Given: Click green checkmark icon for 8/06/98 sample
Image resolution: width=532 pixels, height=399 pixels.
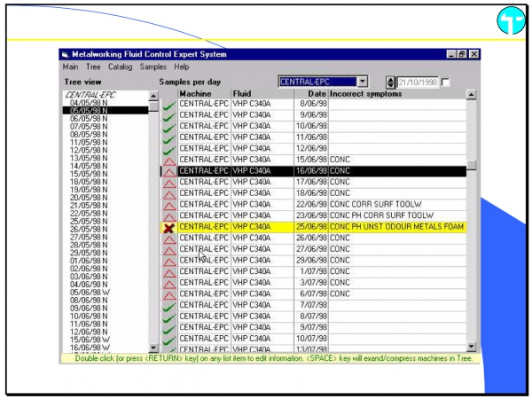Looking at the screenshot, I should click(x=168, y=106).
